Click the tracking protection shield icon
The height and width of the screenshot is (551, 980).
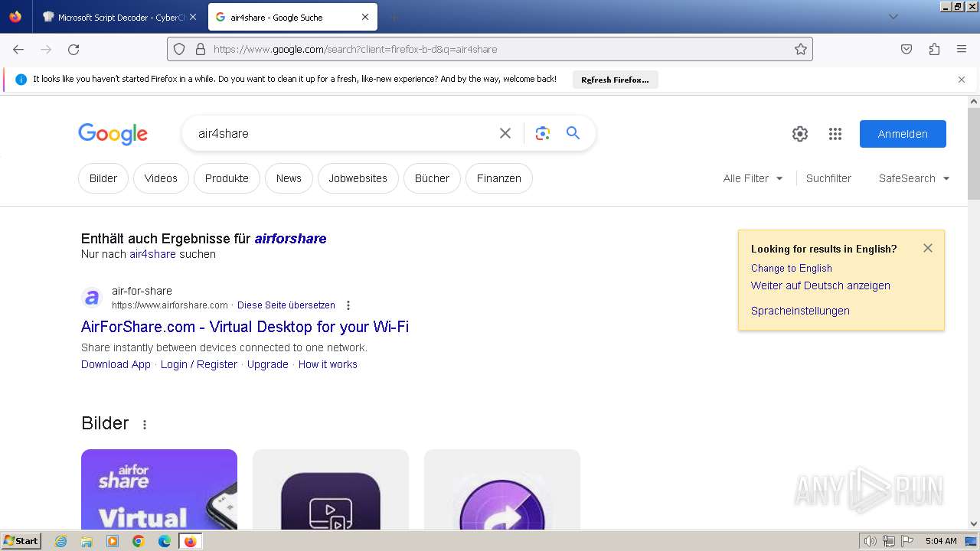[179, 49]
